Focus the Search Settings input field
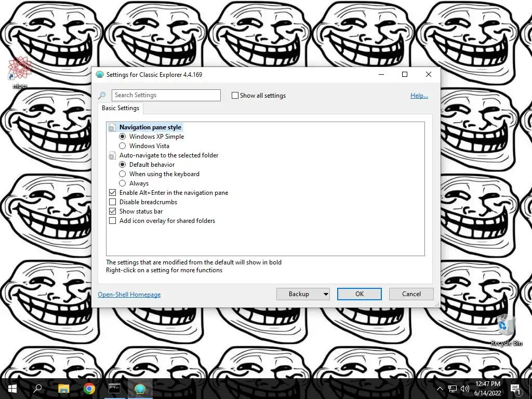This screenshot has height=399, width=532. pos(166,96)
